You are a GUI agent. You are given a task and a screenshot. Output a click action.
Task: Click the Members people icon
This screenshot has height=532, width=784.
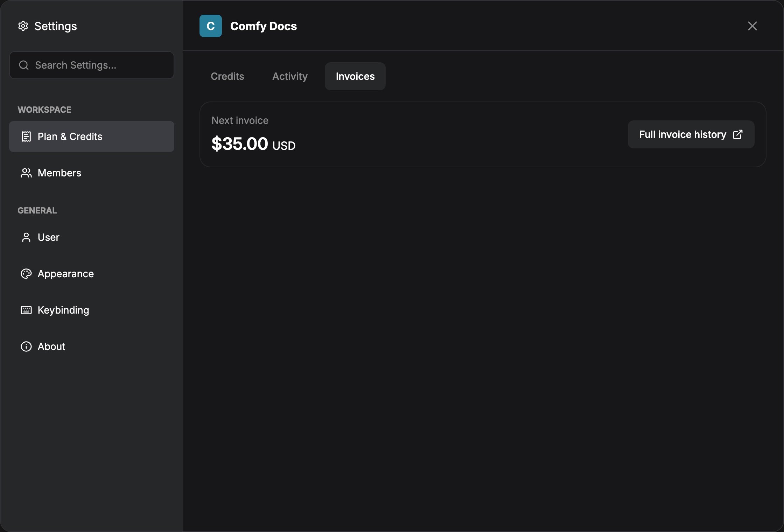26,173
